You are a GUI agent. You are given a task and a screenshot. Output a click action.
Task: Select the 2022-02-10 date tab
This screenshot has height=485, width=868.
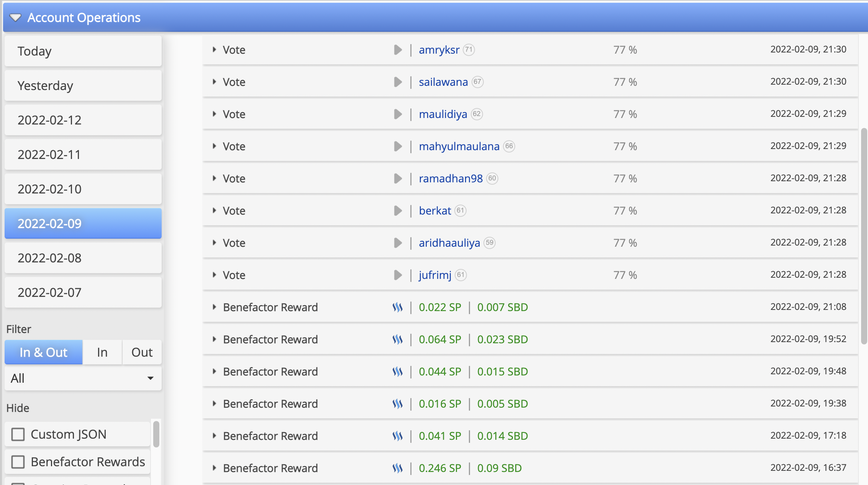[83, 189]
